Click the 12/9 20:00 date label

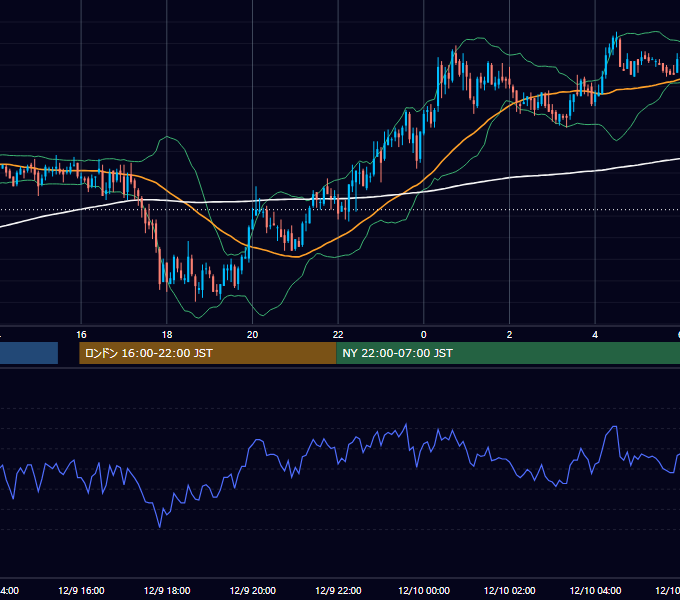(252, 590)
